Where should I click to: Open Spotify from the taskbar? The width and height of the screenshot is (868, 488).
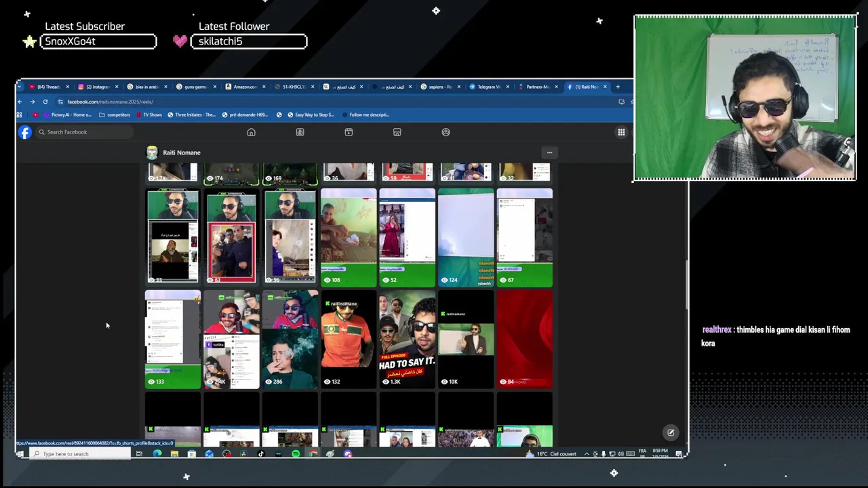pos(296,454)
